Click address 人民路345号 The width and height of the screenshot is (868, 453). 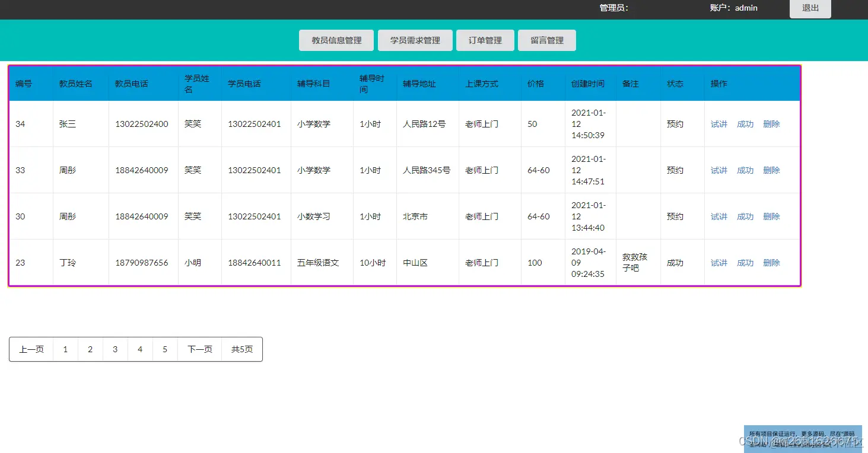(427, 170)
